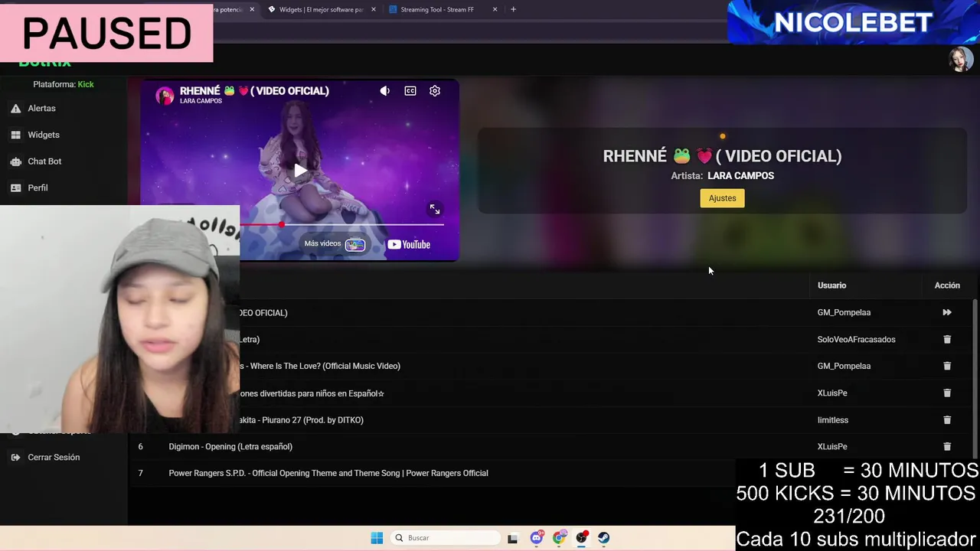Click the Plataforma: Kick label
Screen dimensions: 980x551
click(x=64, y=84)
